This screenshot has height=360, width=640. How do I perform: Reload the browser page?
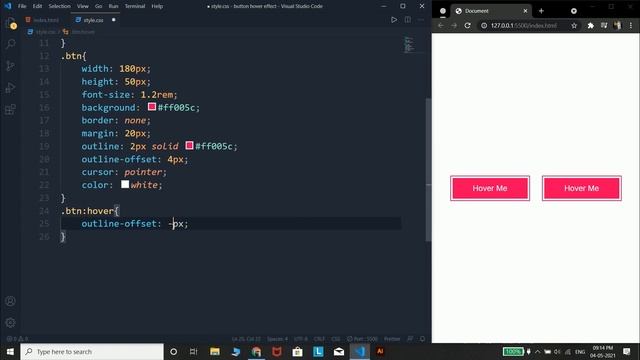pos(467,25)
